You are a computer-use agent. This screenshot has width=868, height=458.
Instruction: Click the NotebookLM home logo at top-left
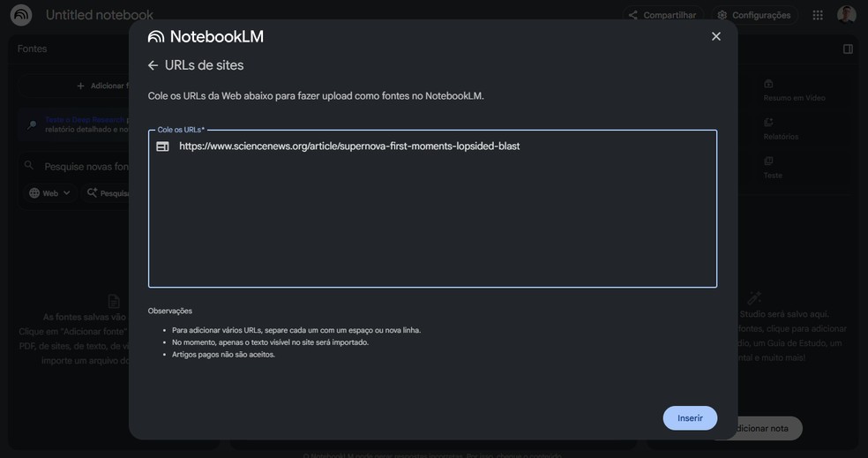[21, 15]
